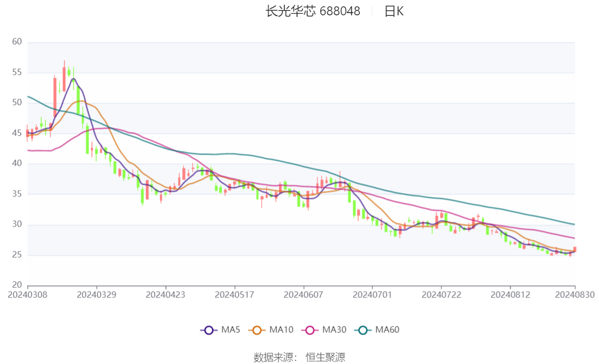The image size is (599, 364).
Task: Toggle the MA5 legend series
Action: click(x=220, y=330)
